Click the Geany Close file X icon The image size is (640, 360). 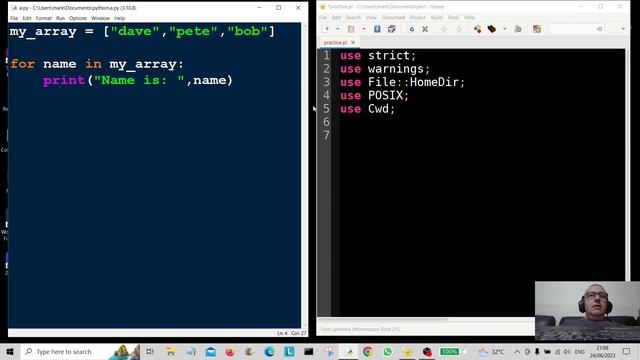point(425,29)
